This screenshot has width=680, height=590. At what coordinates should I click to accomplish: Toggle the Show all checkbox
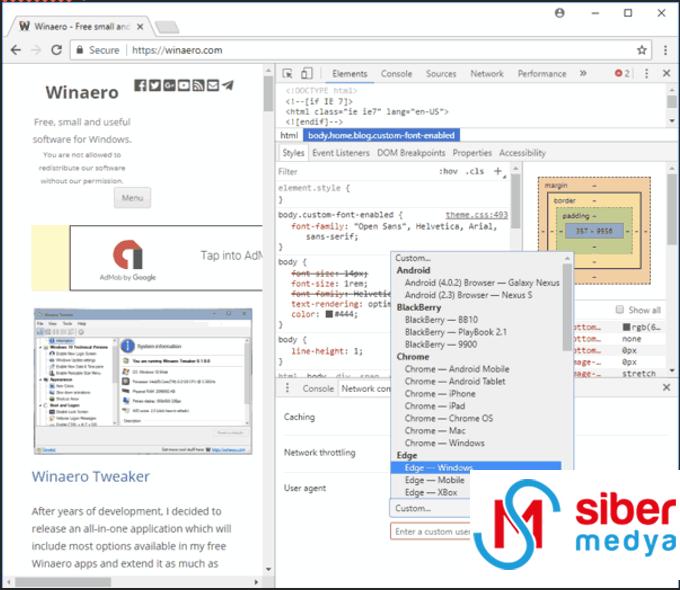[x=620, y=309]
